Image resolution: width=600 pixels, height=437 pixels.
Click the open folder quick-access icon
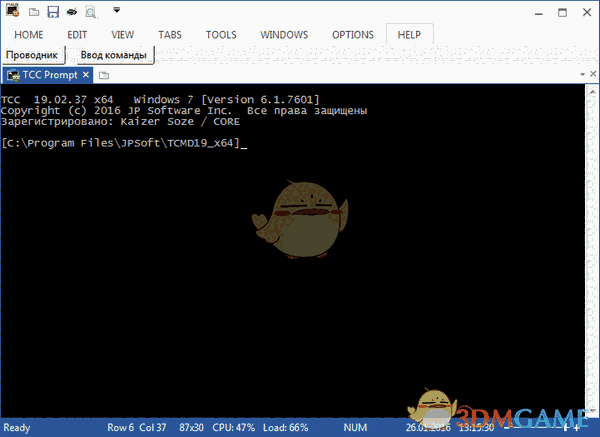(34, 12)
